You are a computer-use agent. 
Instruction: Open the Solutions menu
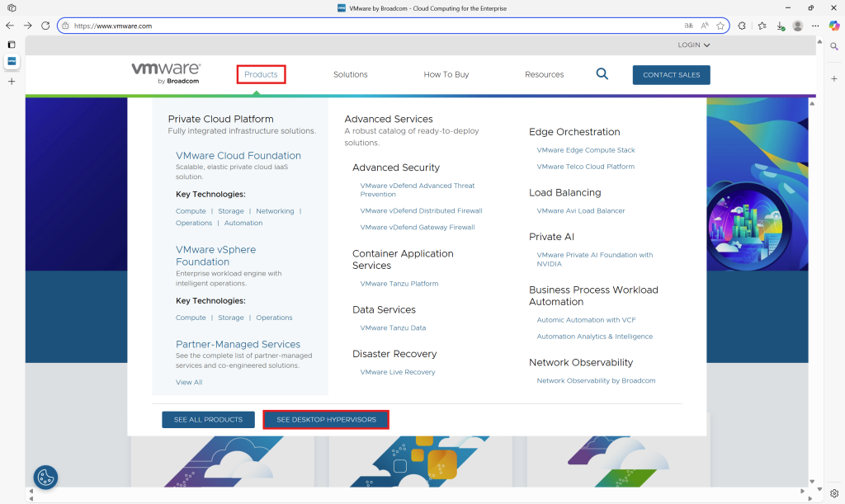coord(350,74)
